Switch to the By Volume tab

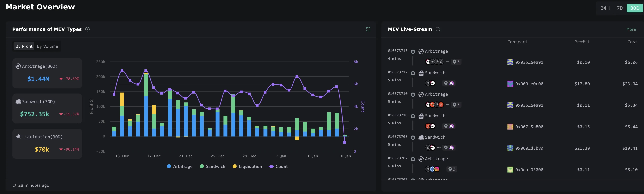(x=47, y=46)
